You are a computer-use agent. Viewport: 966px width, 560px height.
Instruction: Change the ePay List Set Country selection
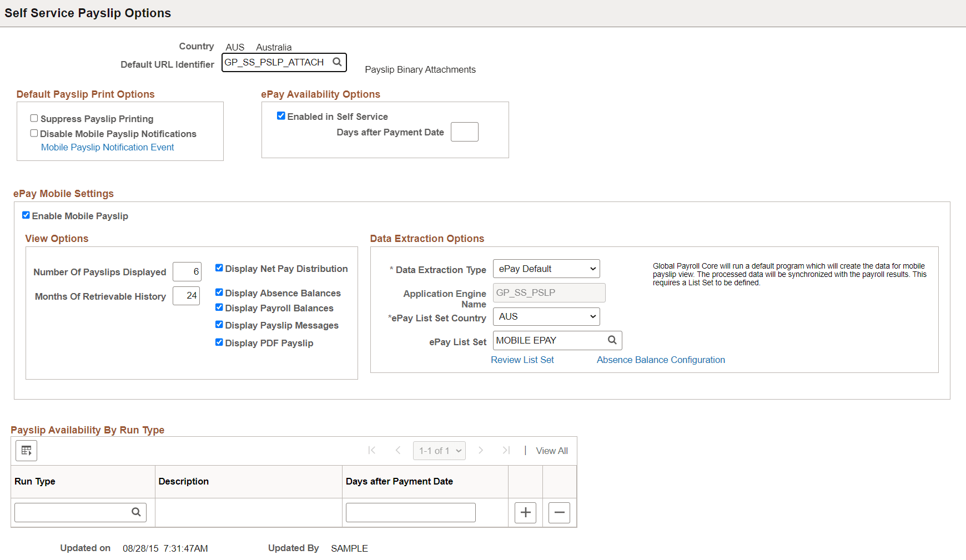tap(546, 316)
